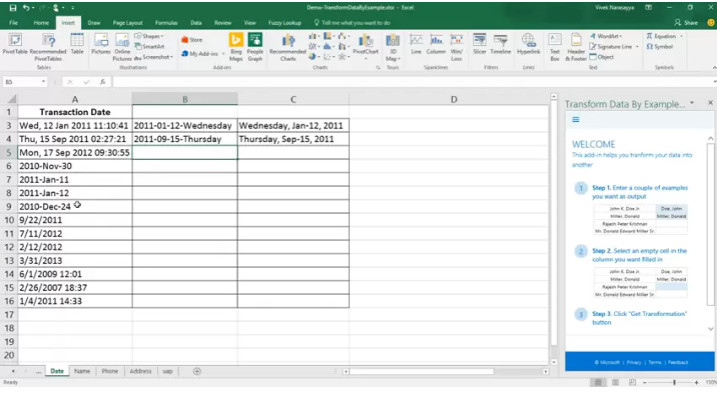This screenshot has width=717, height=395.
Task: Click the zoom slider handle
Action: [x=674, y=382]
